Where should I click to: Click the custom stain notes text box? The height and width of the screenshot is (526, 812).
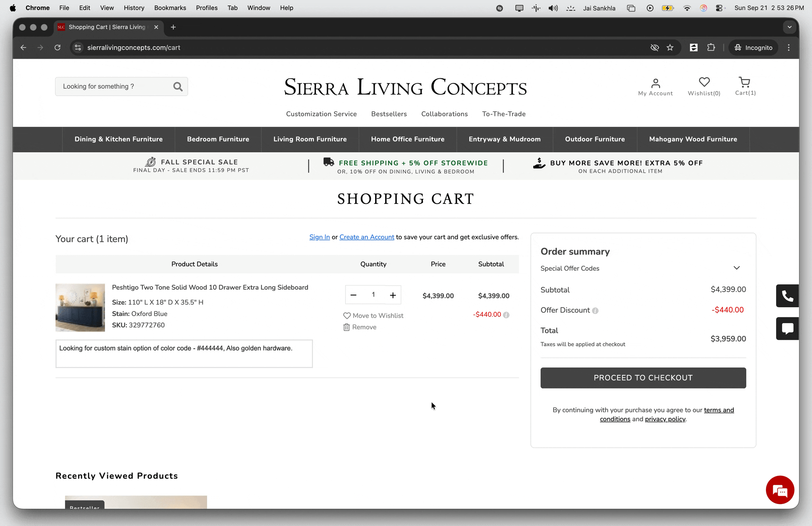click(184, 354)
